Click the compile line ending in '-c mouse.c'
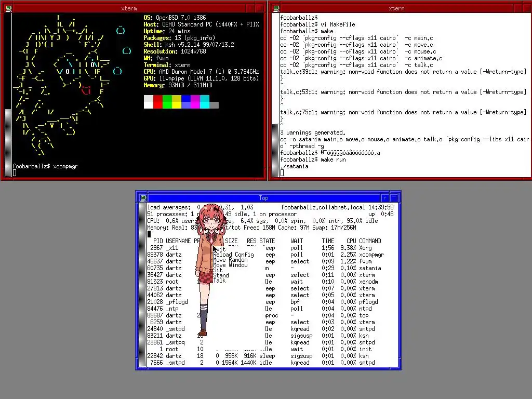 [x=358, y=51]
